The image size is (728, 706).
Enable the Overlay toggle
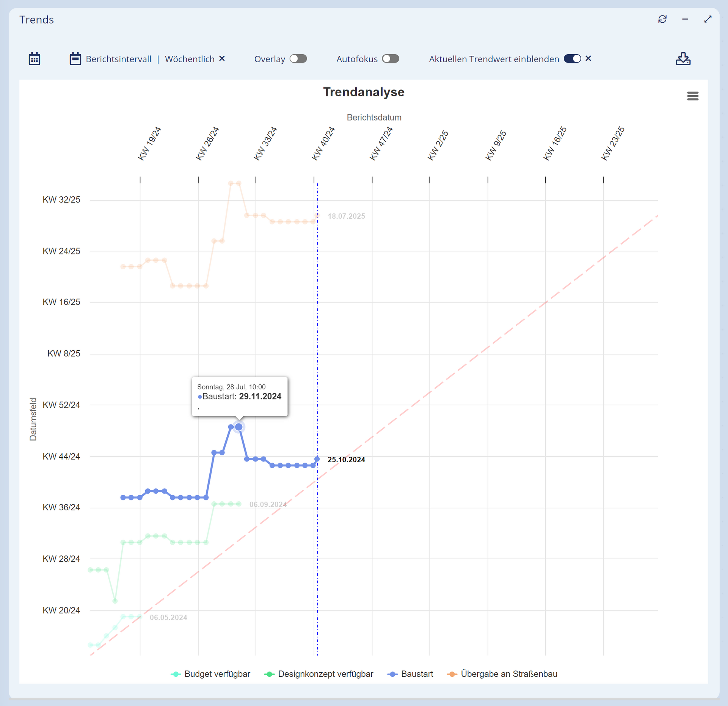point(298,59)
